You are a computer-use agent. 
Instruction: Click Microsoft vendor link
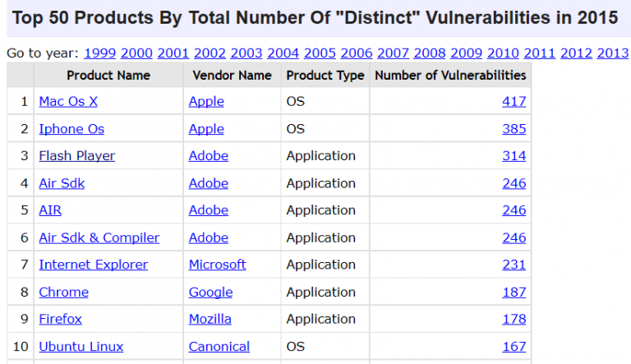click(217, 265)
